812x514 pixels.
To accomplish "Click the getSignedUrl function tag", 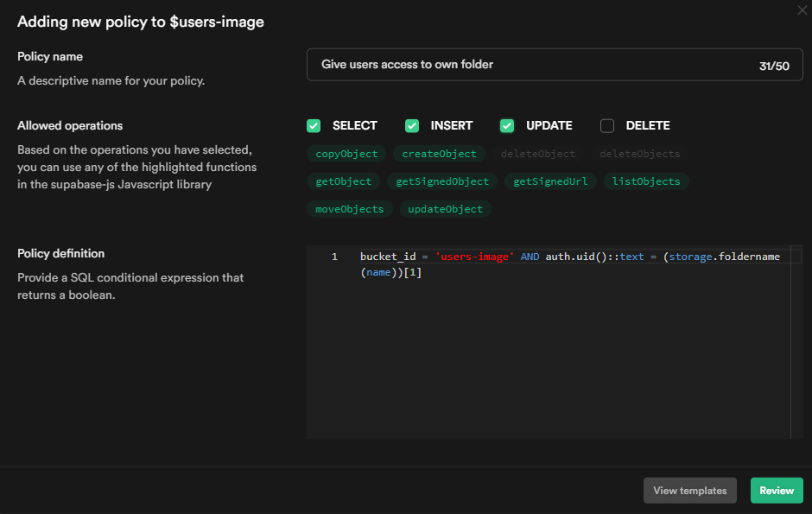I will point(550,181).
